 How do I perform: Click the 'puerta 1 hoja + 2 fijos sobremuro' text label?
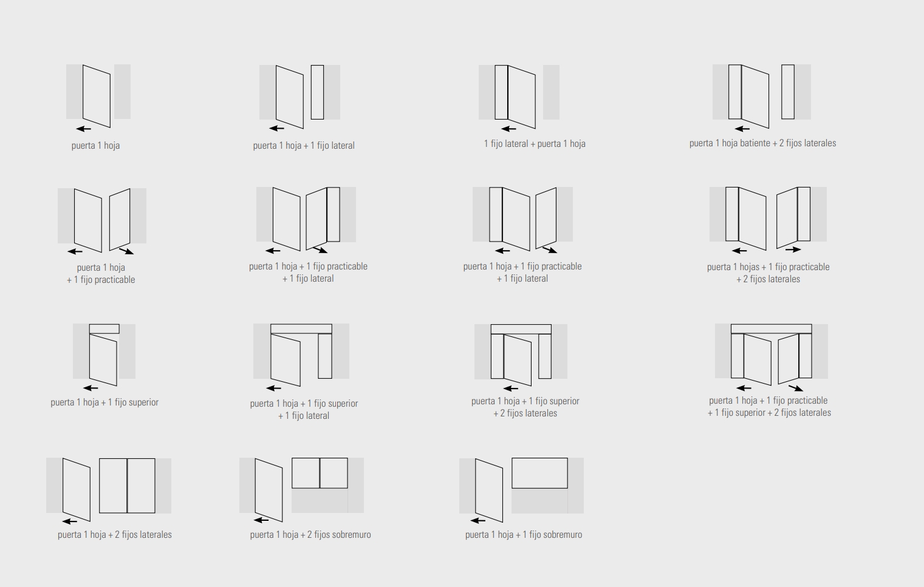310,535
